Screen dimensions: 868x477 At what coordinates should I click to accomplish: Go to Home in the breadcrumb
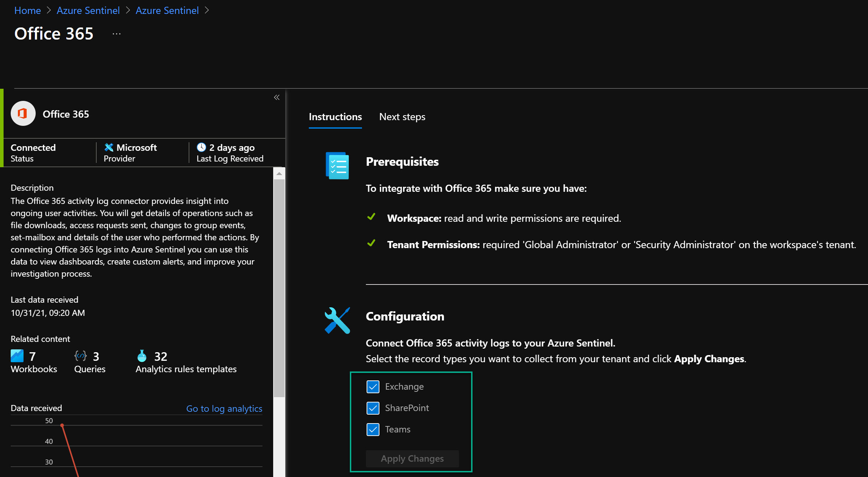[x=27, y=10]
